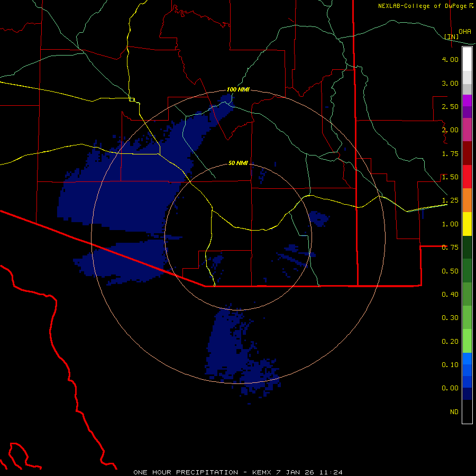Click the 2.00 legend value
The image size is (476, 476).
pyautogui.click(x=450, y=130)
